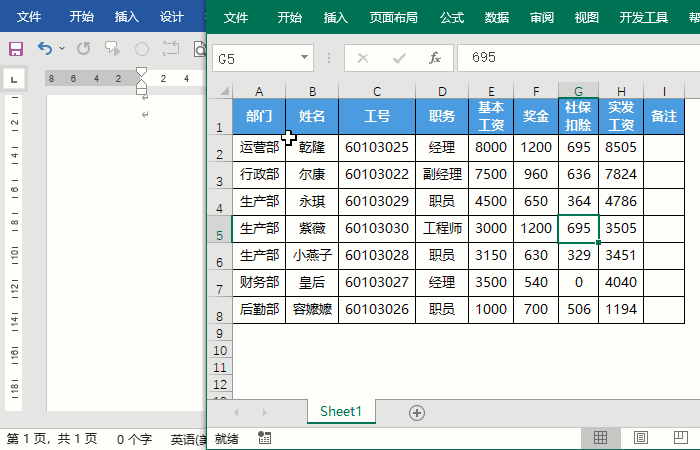
Task: Select row 9 header
Action: pos(220,333)
